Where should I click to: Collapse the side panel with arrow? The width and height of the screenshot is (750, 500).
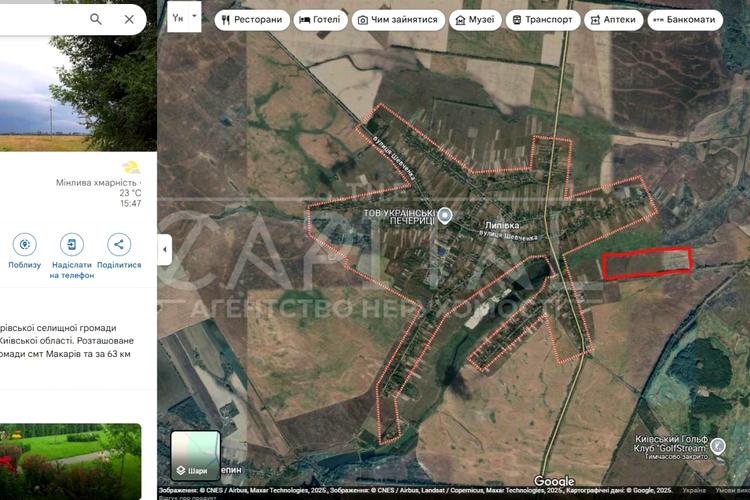pos(165,249)
